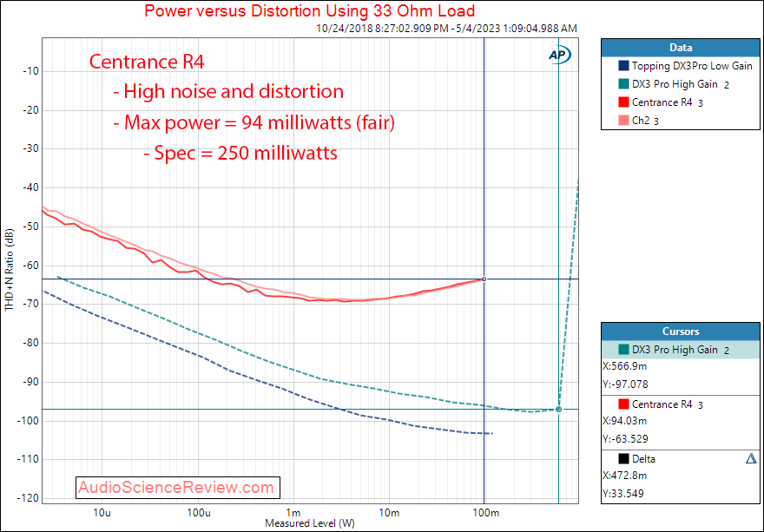This screenshot has width=764, height=532.
Task: Click the '10u' x-axis tick label
Action: pyautogui.click(x=102, y=513)
